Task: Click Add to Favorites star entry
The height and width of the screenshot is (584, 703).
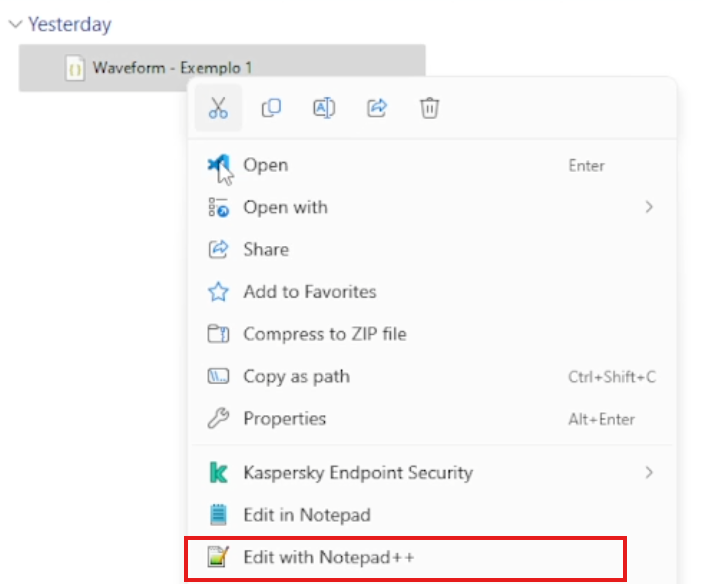Action: pyautogui.click(x=309, y=292)
